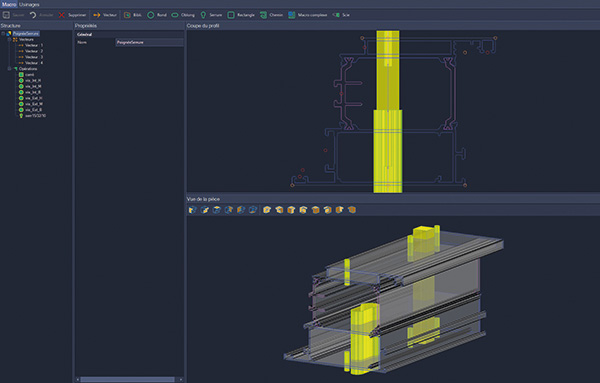Select the Oblong machining tool
This screenshot has width=600, height=383.
pos(183,15)
